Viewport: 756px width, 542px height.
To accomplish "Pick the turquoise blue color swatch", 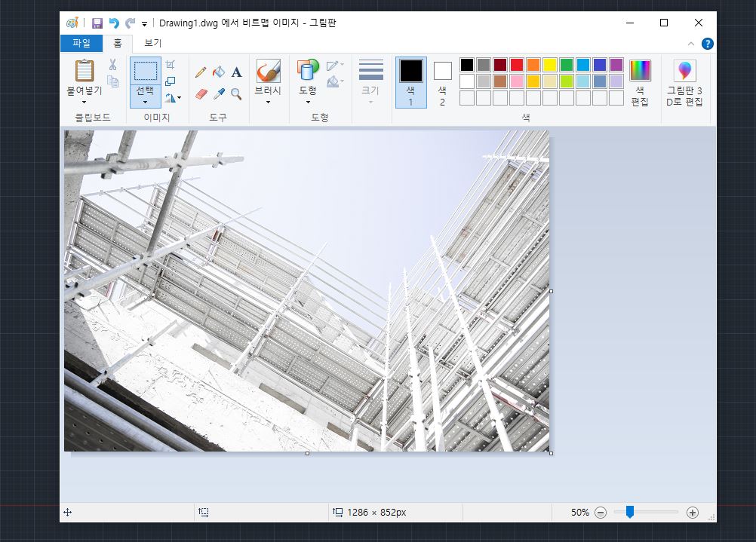I will (x=583, y=65).
